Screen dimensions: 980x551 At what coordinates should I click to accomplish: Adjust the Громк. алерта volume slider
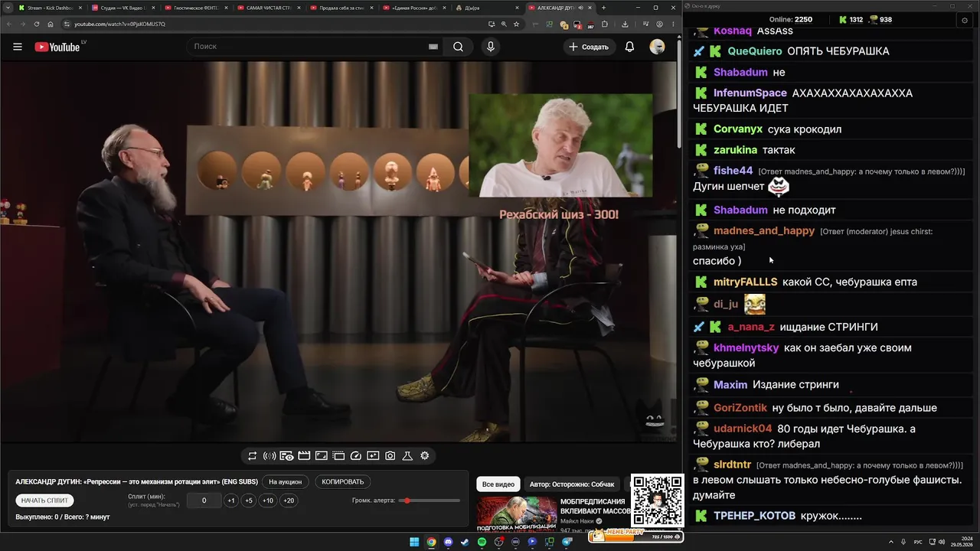(430, 500)
